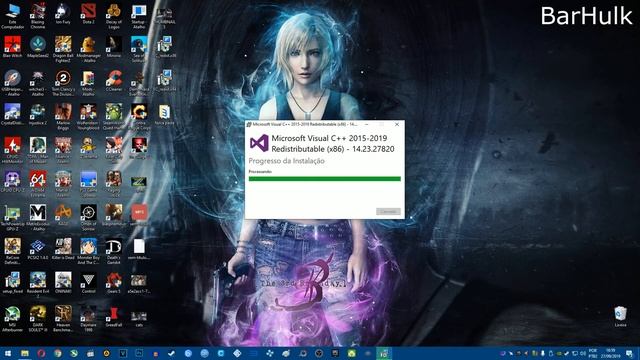The height and width of the screenshot is (360, 640).
Task: Open the Injustice 2 shortcut
Action: click(x=38, y=114)
